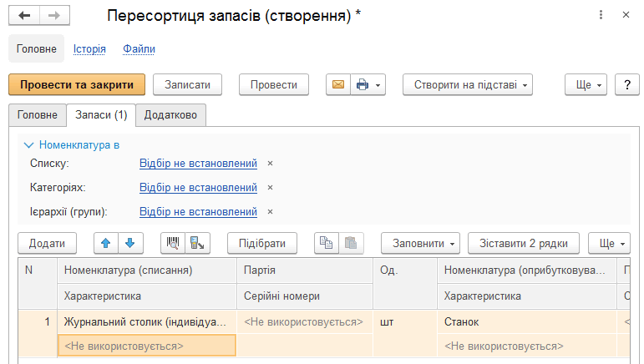Click column header Номенклатура (оприбуткува...
The width and height of the screenshot is (644, 364).
[527, 270]
